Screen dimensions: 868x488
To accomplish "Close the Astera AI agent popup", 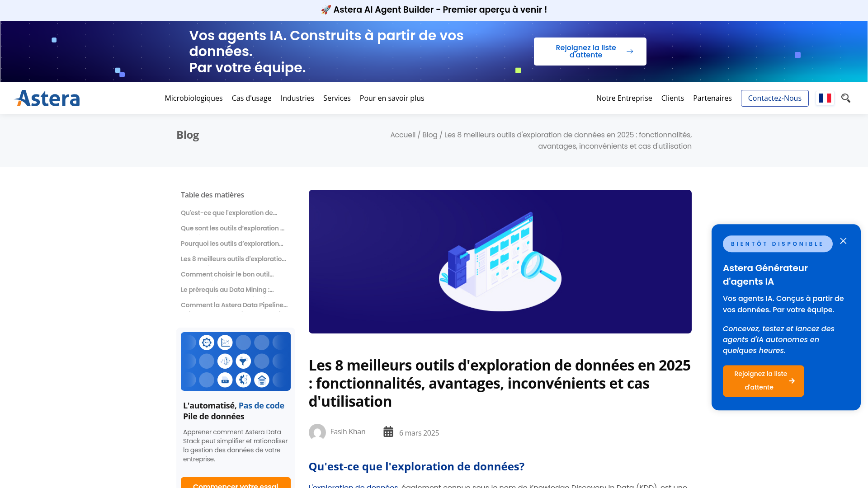I will [843, 241].
